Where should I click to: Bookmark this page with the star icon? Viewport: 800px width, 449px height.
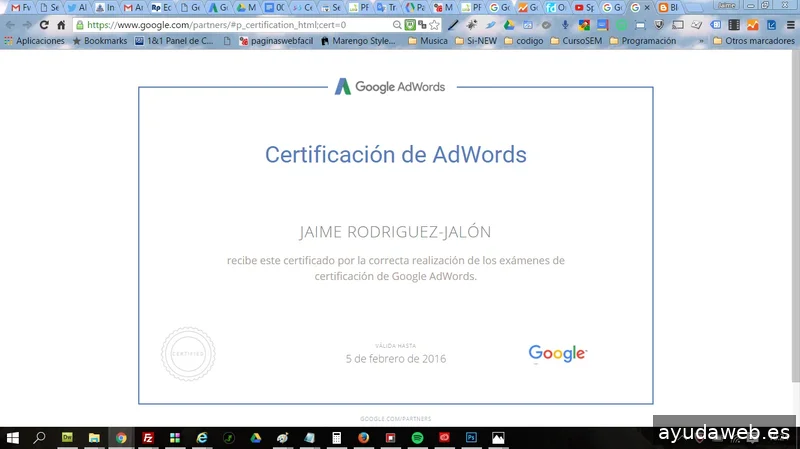(434, 24)
